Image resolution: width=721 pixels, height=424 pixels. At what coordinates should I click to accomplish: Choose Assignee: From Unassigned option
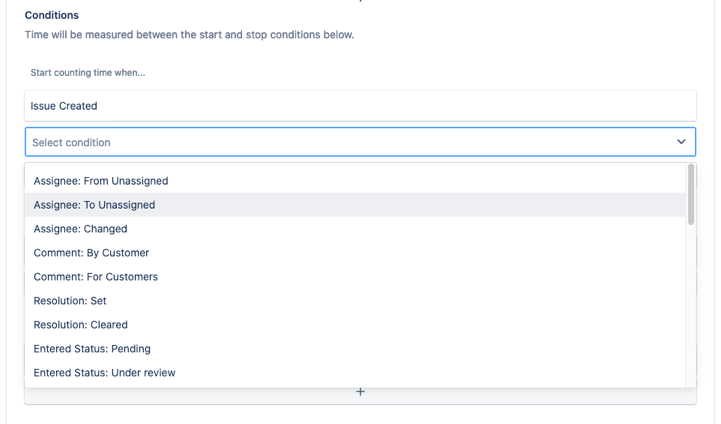pos(101,181)
